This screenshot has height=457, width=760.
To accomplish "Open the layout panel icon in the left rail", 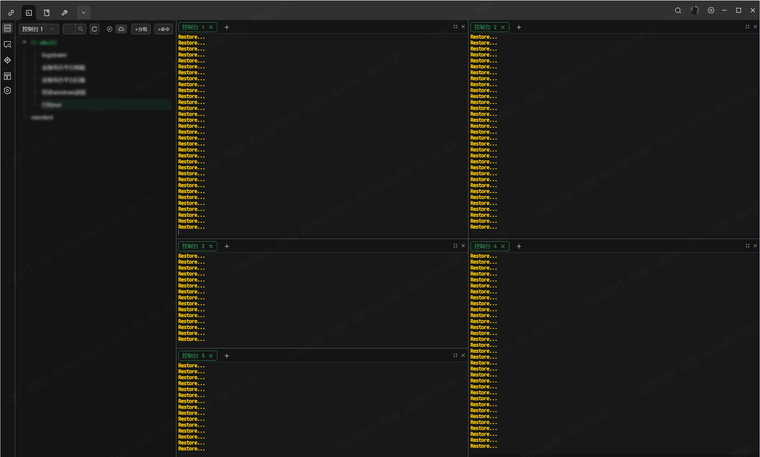I will [7, 75].
